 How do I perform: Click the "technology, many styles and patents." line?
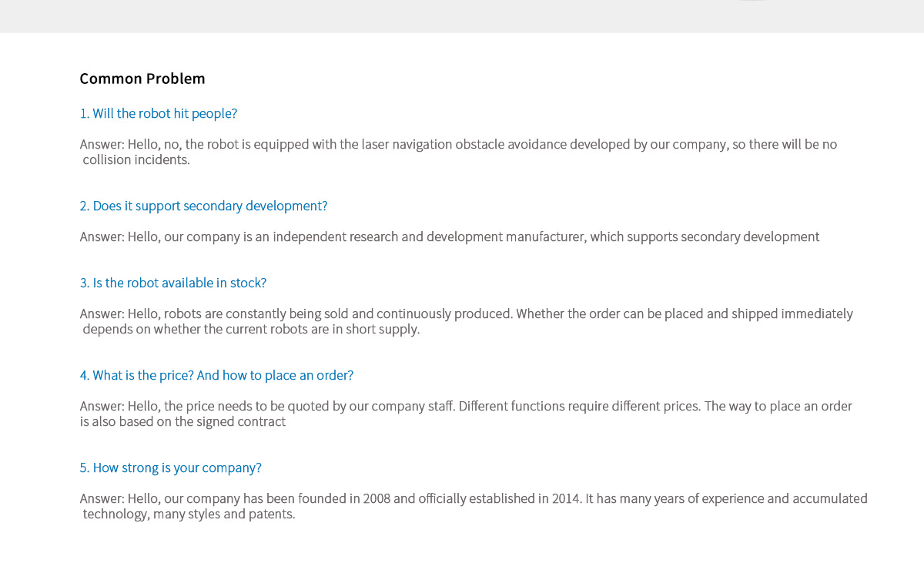click(x=189, y=514)
